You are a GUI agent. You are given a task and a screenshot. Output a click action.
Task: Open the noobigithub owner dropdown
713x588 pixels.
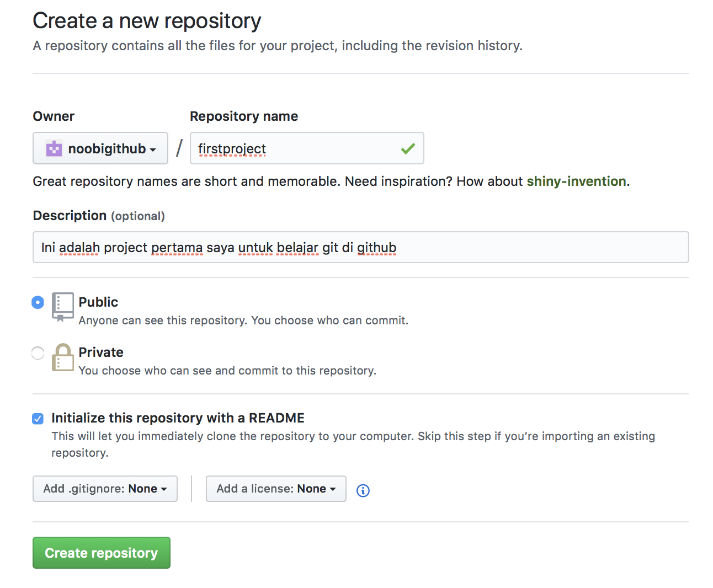tap(100, 148)
